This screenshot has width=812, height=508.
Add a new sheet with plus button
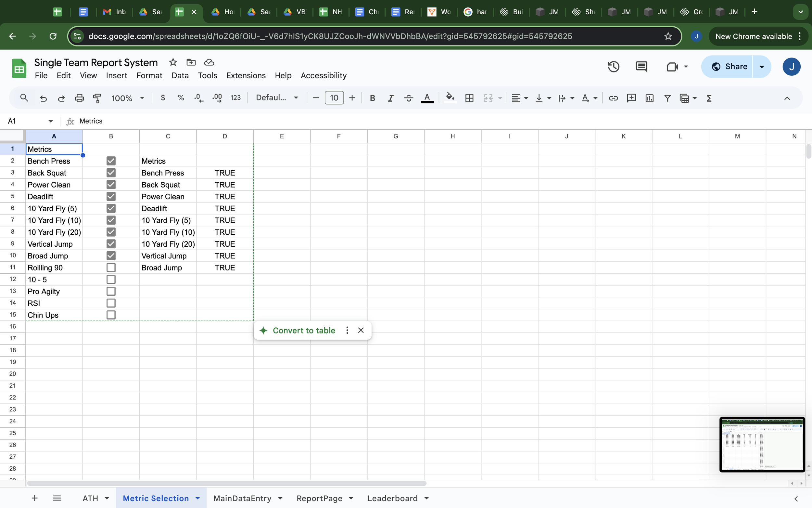34,498
